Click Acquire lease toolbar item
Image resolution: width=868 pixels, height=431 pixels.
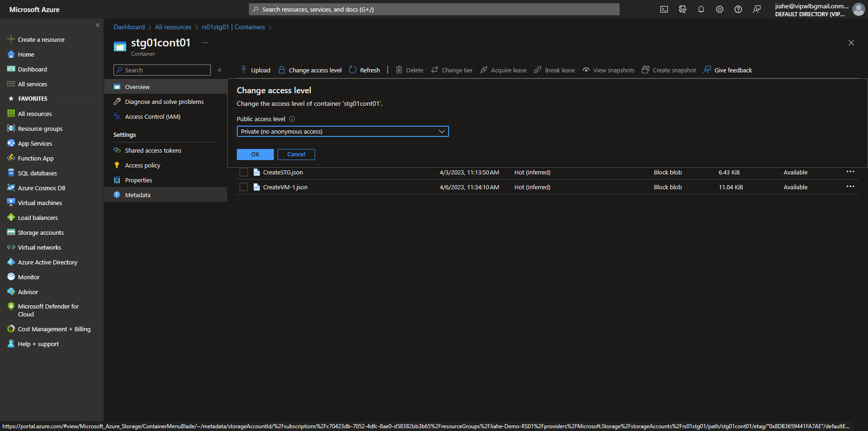click(x=503, y=70)
